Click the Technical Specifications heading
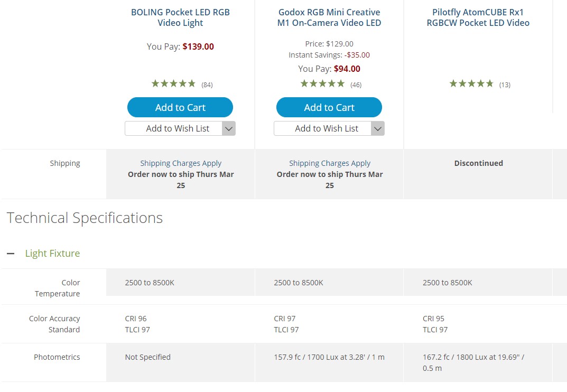Screen dimensions: 567x392 [85, 218]
